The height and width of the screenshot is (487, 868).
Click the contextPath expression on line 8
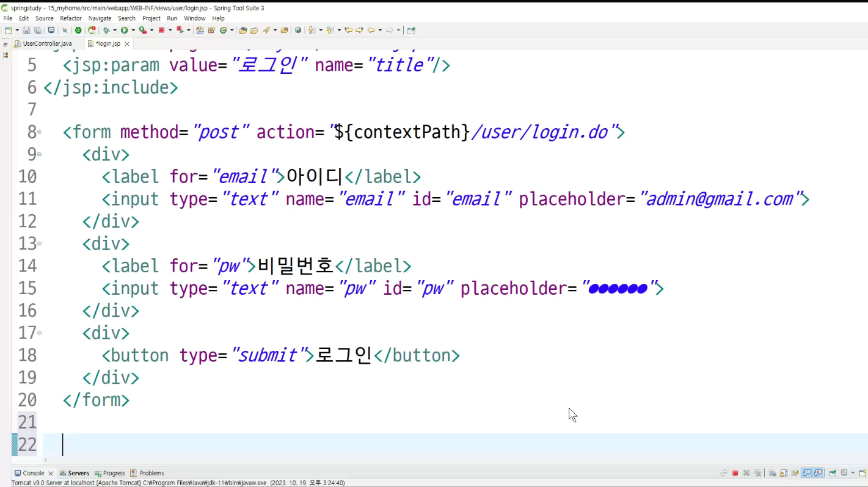(402, 132)
